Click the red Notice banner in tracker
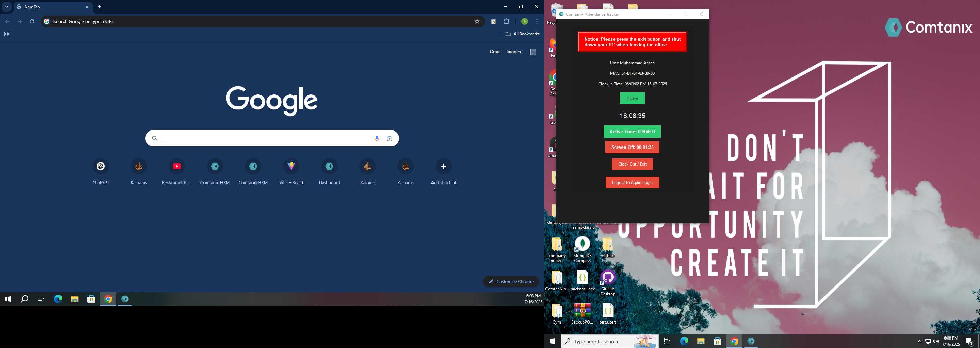Image resolution: width=980 pixels, height=348 pixels. coord(632,42)
